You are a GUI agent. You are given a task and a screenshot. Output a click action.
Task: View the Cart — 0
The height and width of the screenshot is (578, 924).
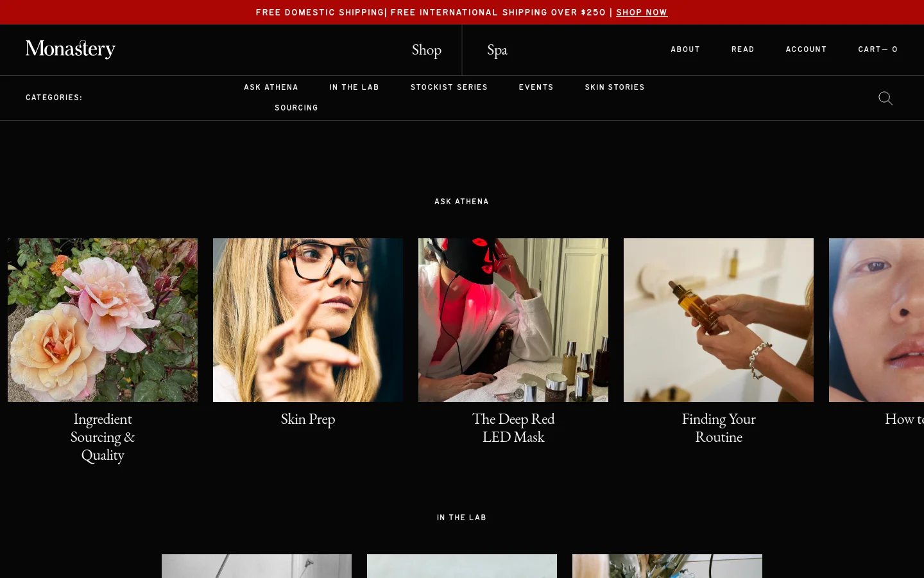pyautogui.click(x=878, y=49)
